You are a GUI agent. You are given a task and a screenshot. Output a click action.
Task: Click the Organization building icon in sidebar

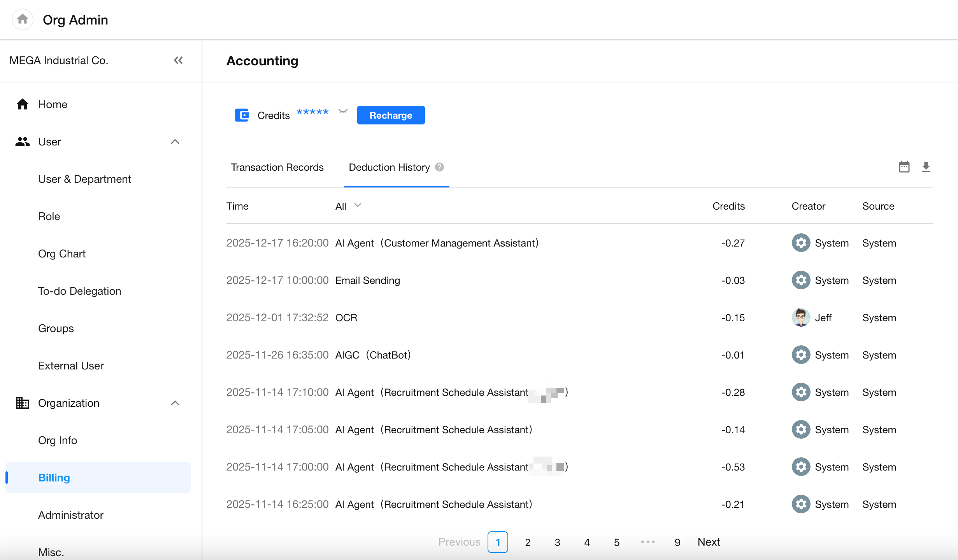click(22, 403)
